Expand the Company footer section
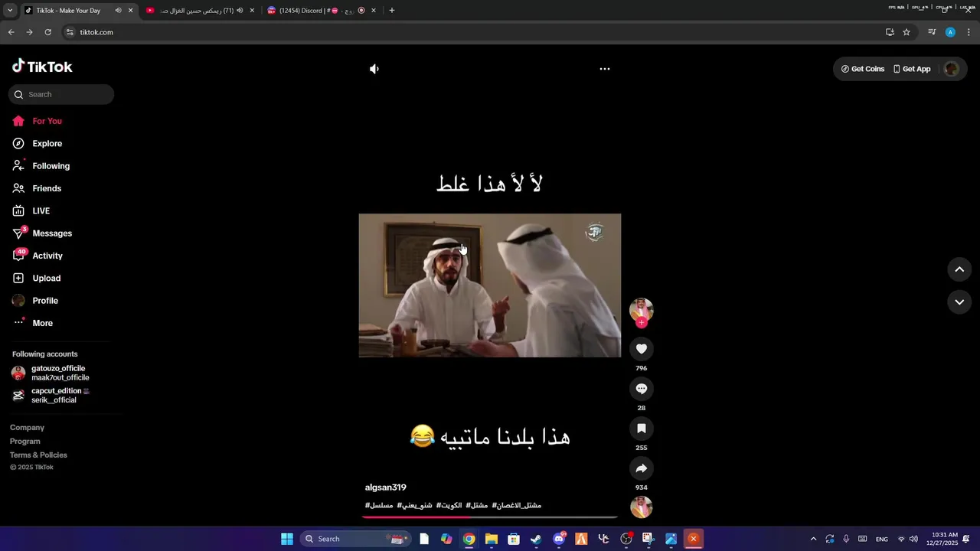 coord(28,428)
